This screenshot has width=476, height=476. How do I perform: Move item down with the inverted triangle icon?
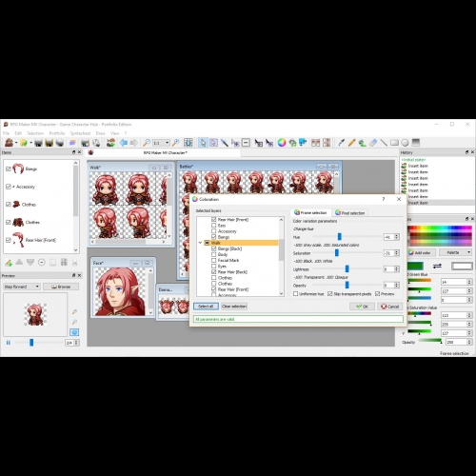tap(30, 262)
